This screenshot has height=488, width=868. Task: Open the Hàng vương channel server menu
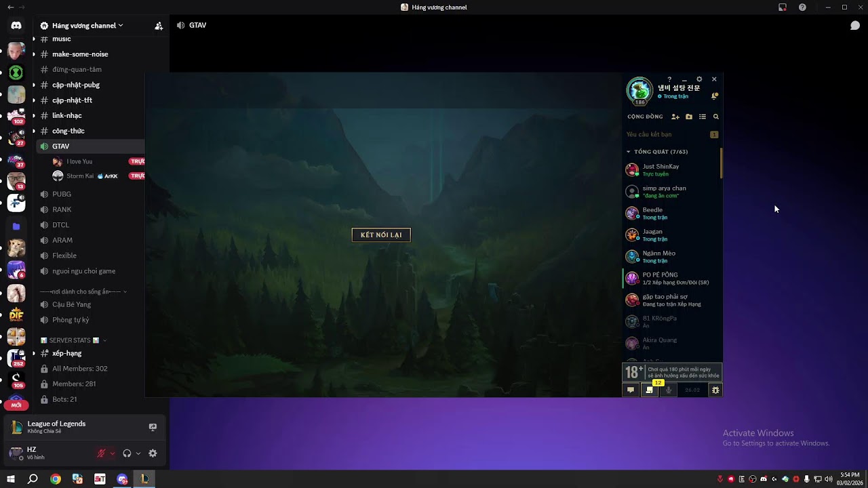click(88, 26)
